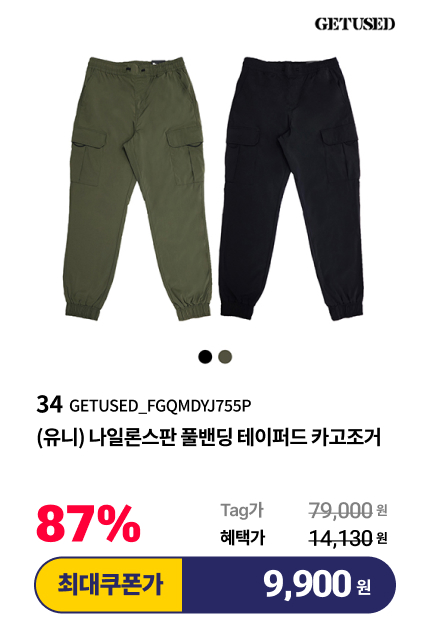430x630 pixels.
Task: Click the 혜택가 label
Action: 242,537
